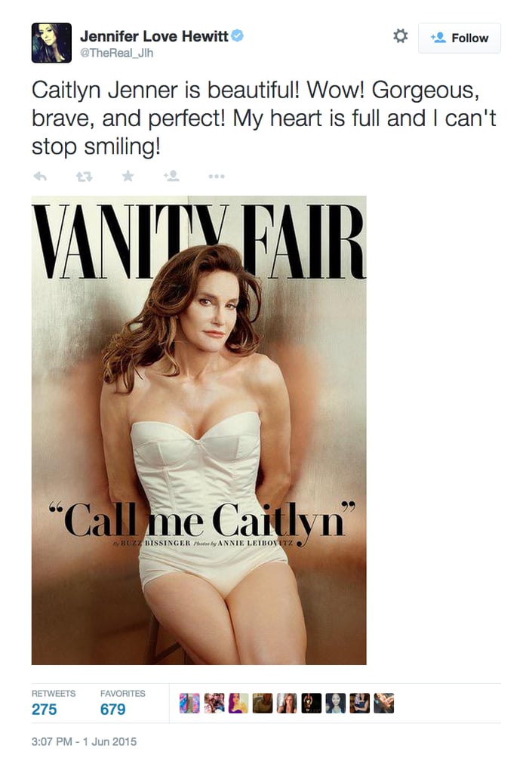
Task: Open the fifth favoriter avatar thumbnail
Action: (x=287, y=703)
